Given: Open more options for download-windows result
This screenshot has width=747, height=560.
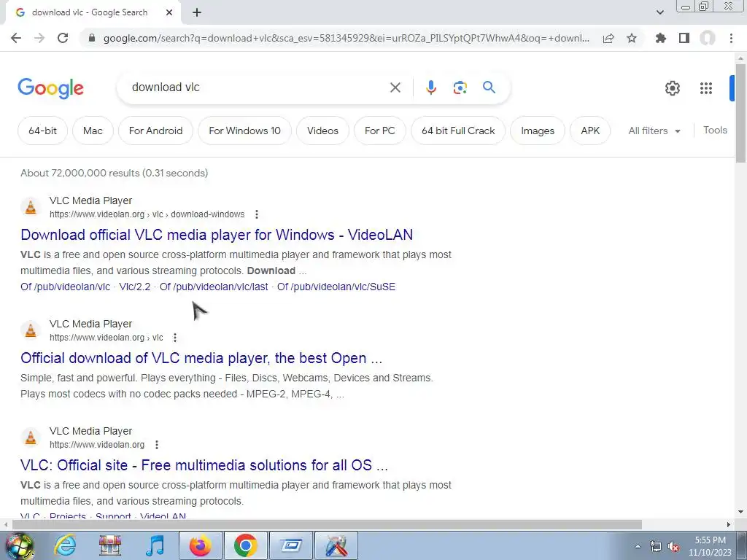Looking at the screenshot, I should point(257,214).
